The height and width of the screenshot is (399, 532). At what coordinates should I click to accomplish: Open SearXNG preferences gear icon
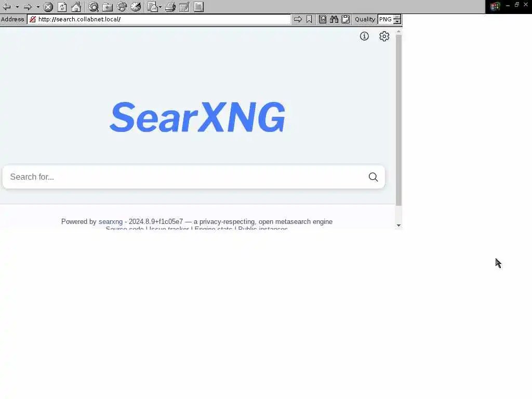[384, 36]
